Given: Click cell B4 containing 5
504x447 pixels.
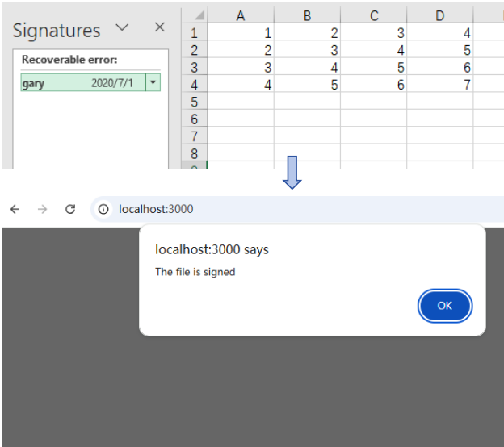Looking at the screenshot, I should tap(307, 85).
